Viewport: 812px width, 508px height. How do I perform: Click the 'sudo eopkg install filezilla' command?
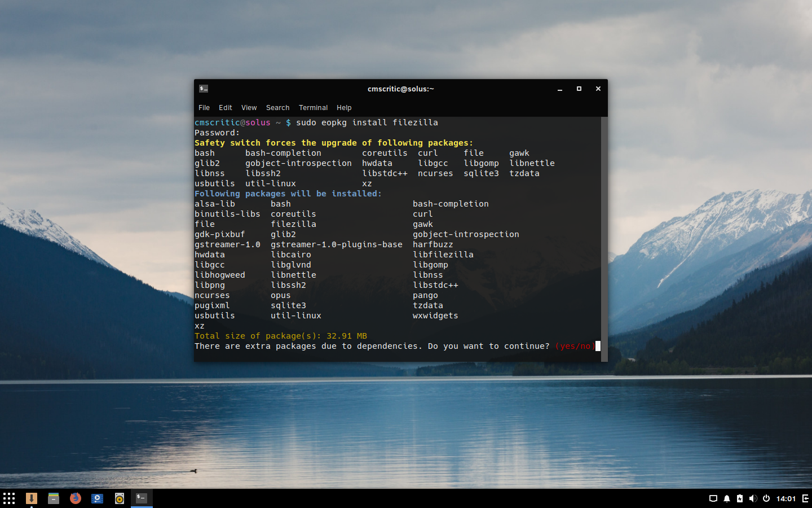click(x=367, y=122)
